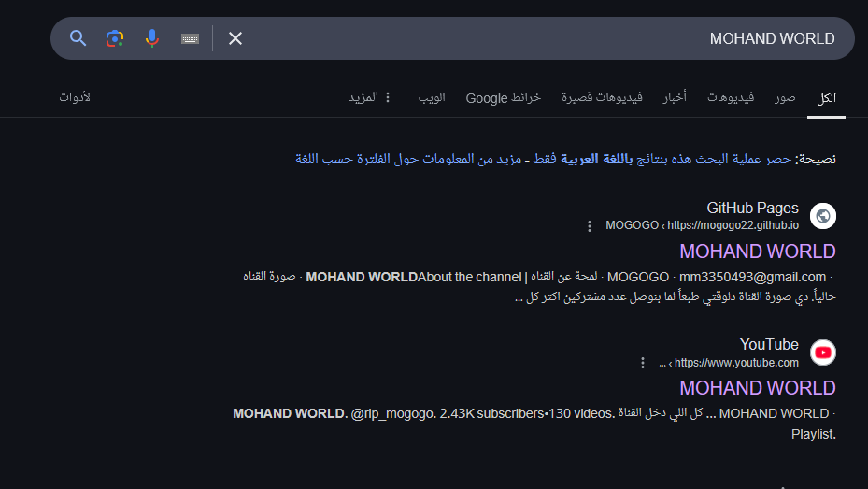Select the الكل results tab

(x=826, y=98)
